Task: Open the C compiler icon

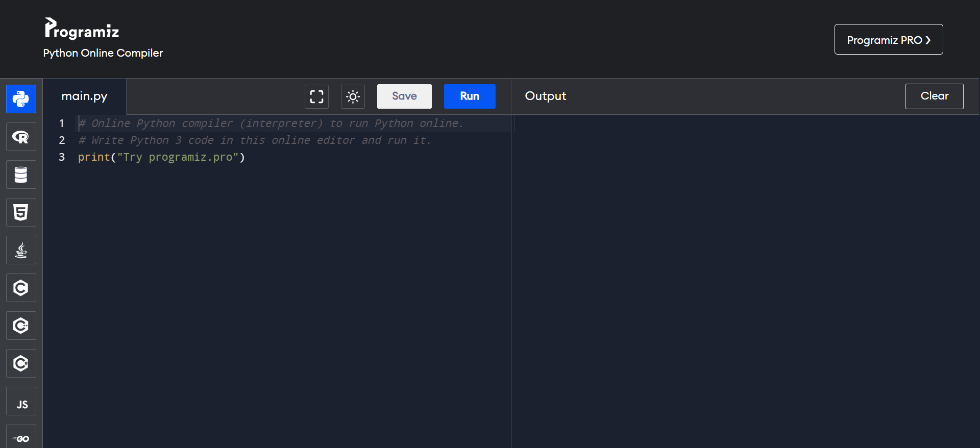Action: [x=21, y=288]
